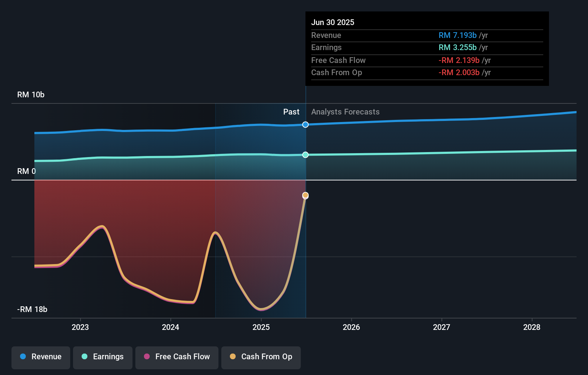Screen dimensions: 588x375
Task: Toggle the Cash From Op legend button
Action: 261,357
